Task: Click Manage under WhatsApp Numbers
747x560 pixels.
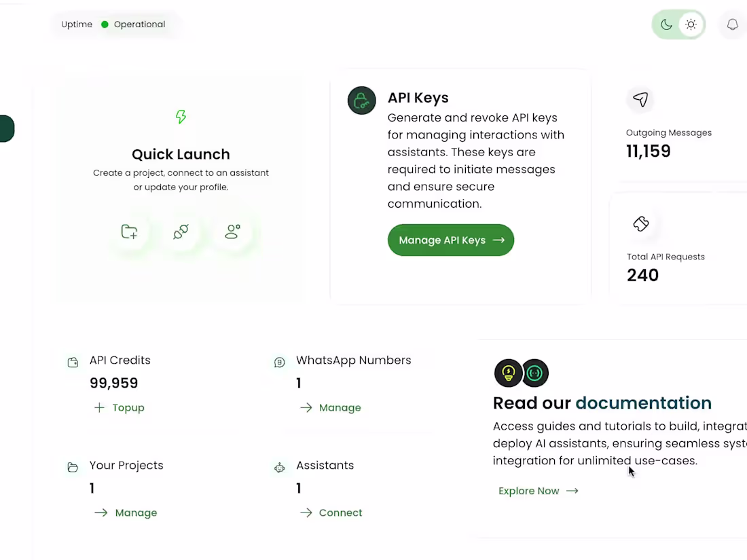Action: tap(331, 408)
